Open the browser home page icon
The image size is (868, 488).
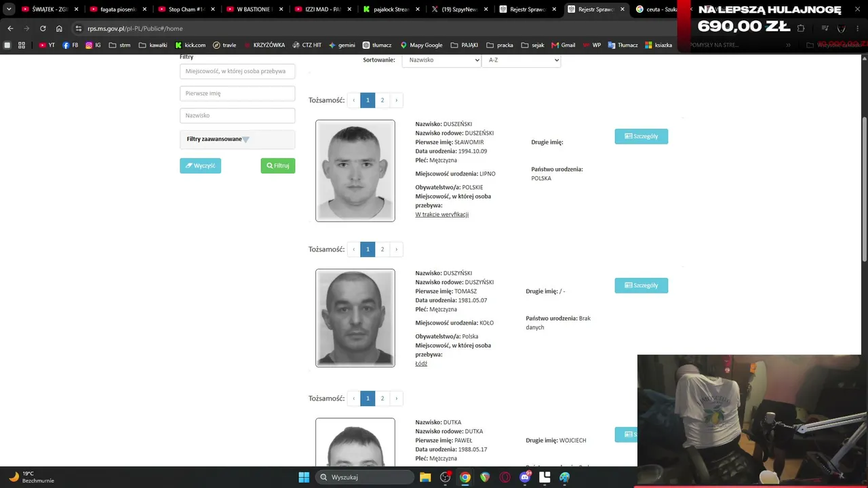[59, 28]
